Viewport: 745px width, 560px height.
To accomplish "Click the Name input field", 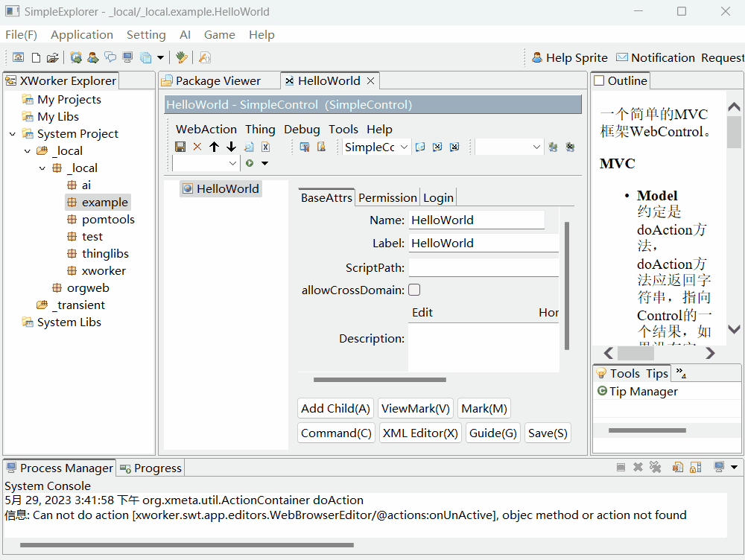I will click(477, 220).
